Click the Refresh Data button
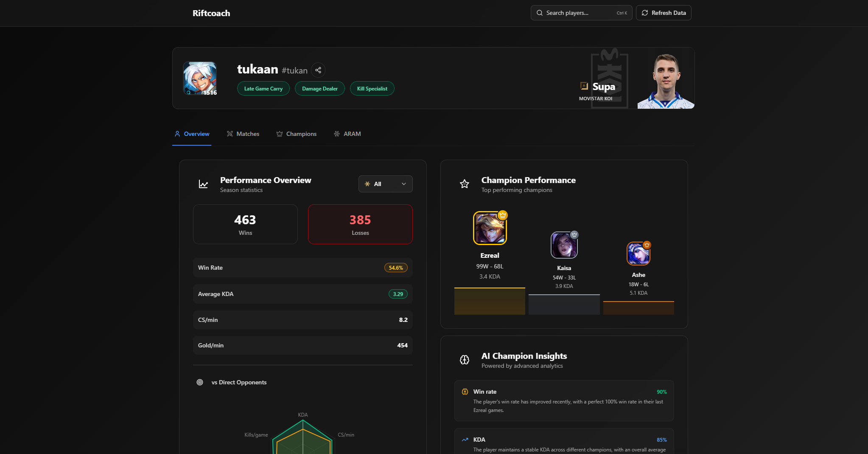The image size is (868, 454). (x=664, y=13)
